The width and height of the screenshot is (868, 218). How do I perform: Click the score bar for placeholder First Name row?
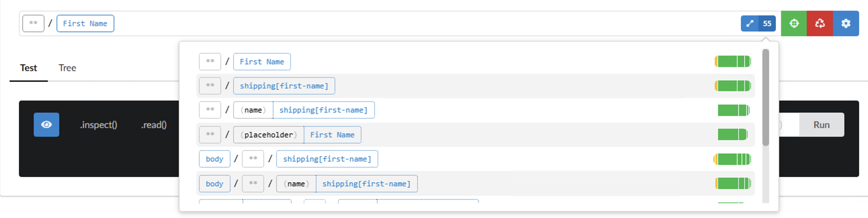coord(733,134)
